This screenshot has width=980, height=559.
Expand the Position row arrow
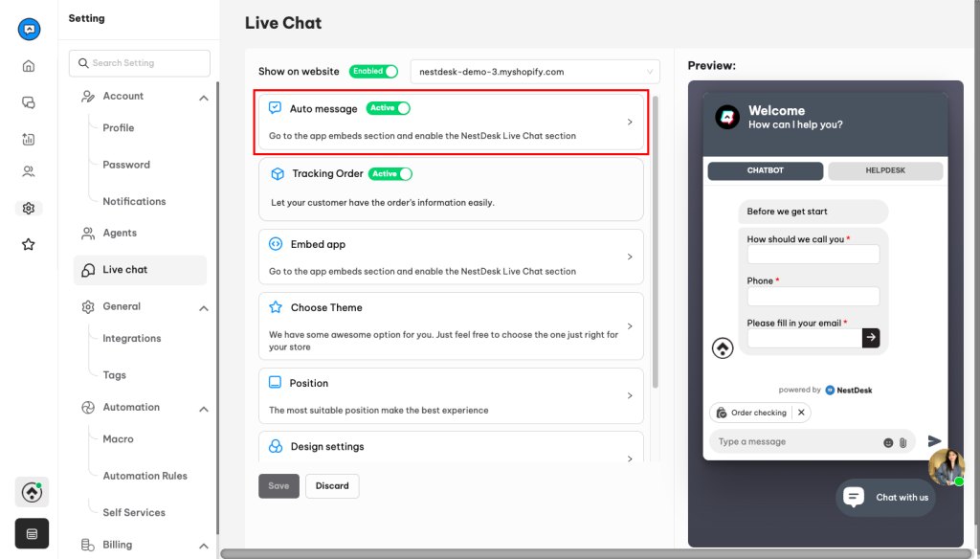pos(630,395)
